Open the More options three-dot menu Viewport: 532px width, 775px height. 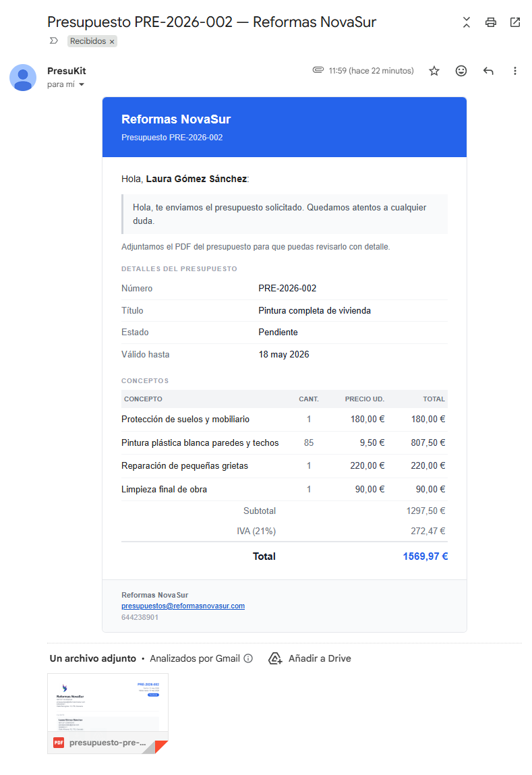tap(514, 71)
